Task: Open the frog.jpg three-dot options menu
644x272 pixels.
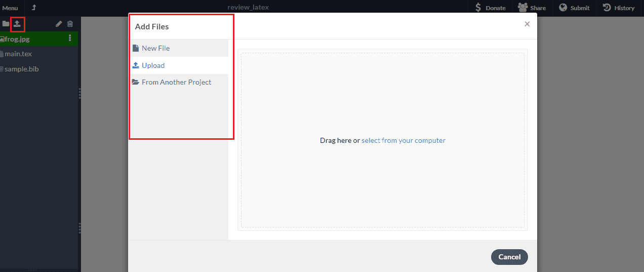Action: tap(70, 38)
